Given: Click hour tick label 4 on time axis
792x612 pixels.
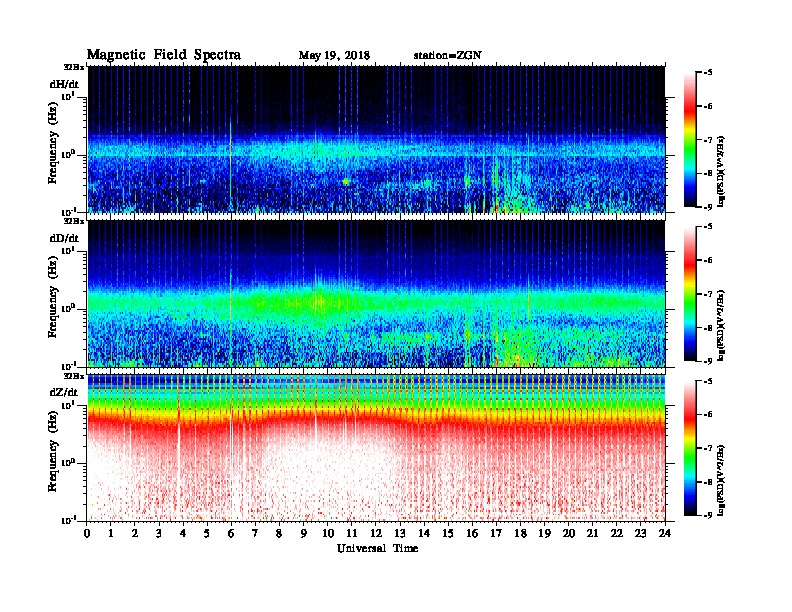Looking at the screenshot, I should 183,534.
